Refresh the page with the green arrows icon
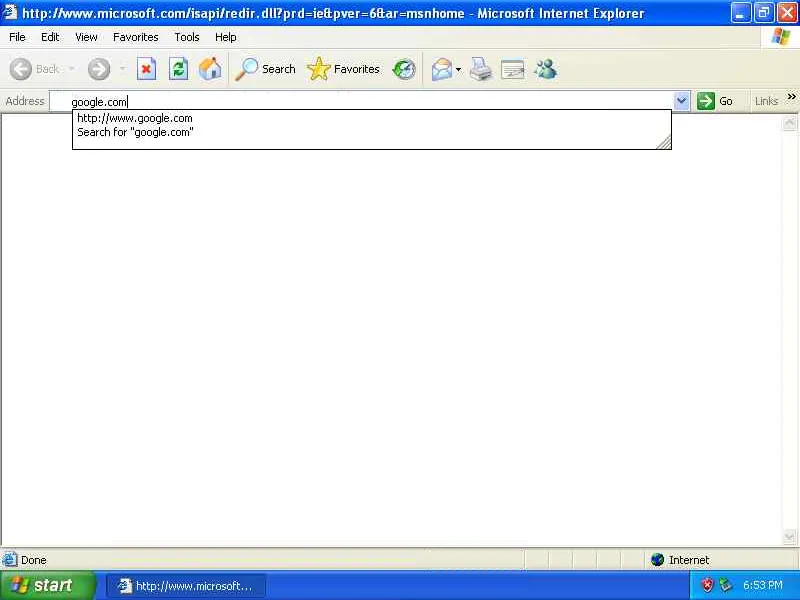This screenshot has height=600, width=800. click(x=179, y=69)
